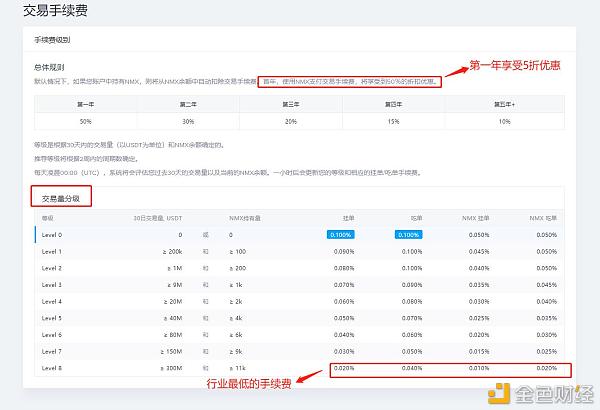Image resolution: width=600 pixels, height=410 pixels.
Task: Click ≥ 6k NMX holding in Level 6
Action: point(236,335)
